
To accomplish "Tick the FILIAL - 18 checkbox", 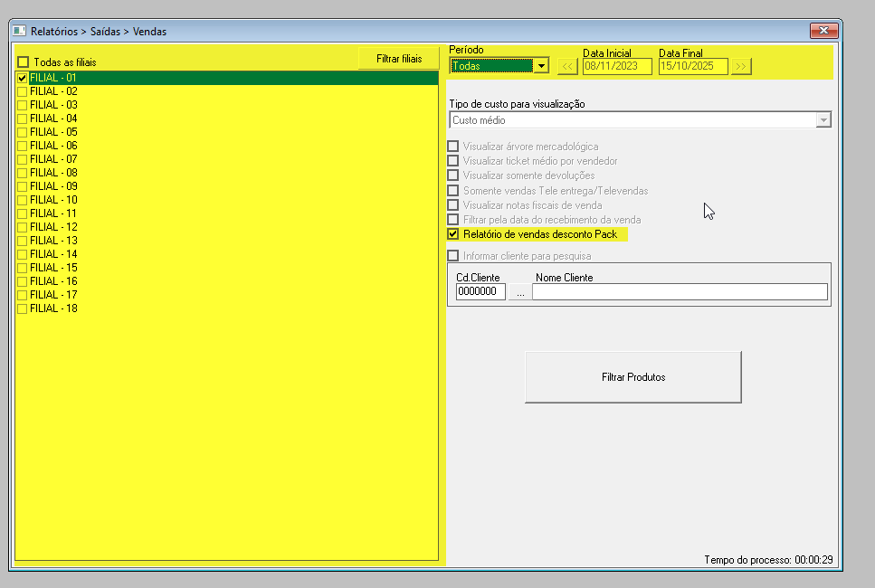I will point(23,308).
